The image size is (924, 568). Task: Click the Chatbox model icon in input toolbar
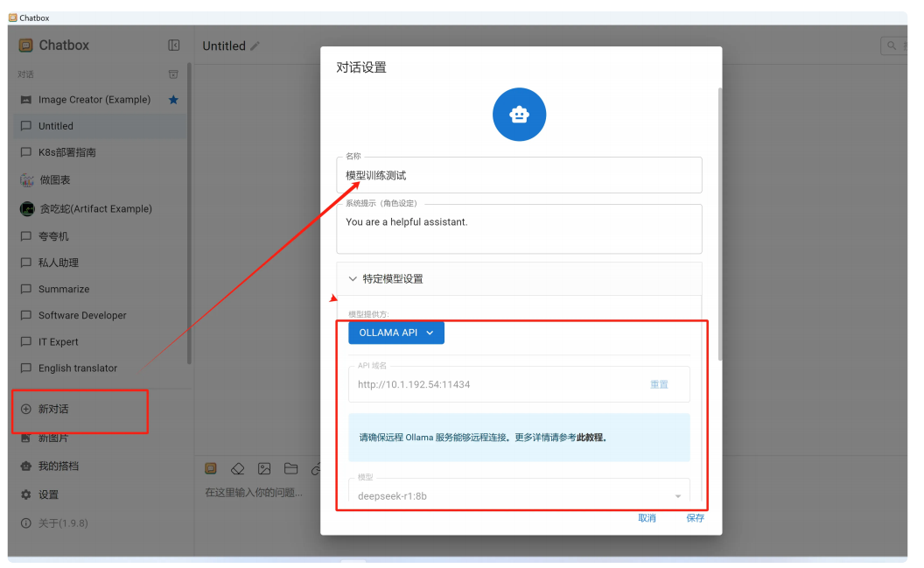point(211,469)
